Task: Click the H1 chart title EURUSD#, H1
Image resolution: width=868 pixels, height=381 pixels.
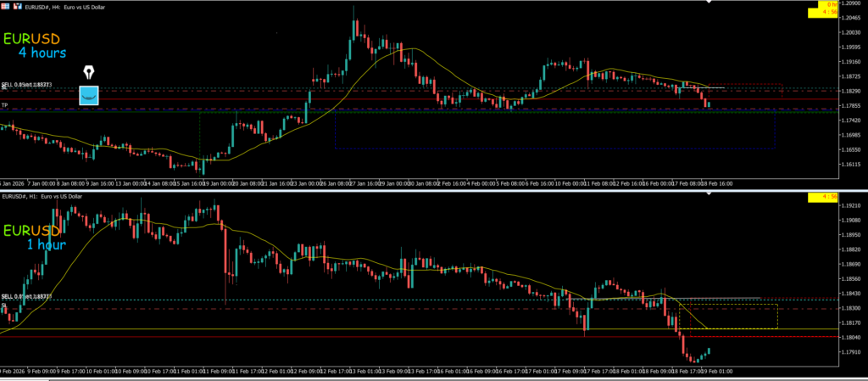Action: click(x=42, y=197)
